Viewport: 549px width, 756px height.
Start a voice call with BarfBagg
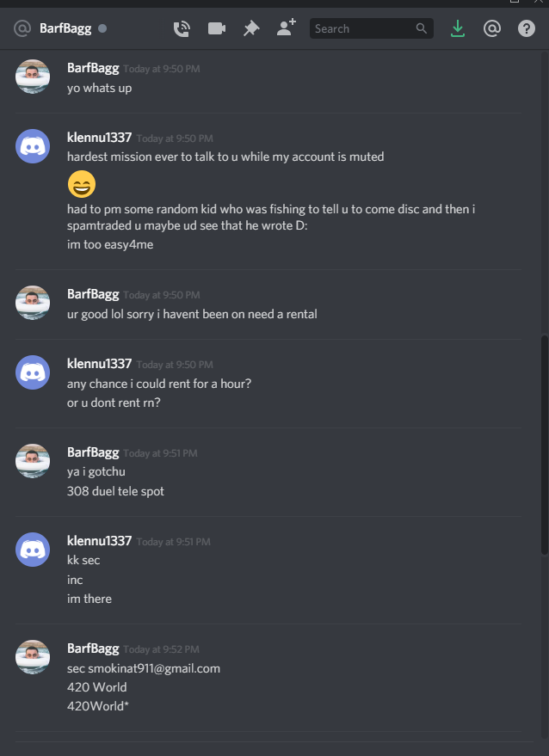pos(182,29)
